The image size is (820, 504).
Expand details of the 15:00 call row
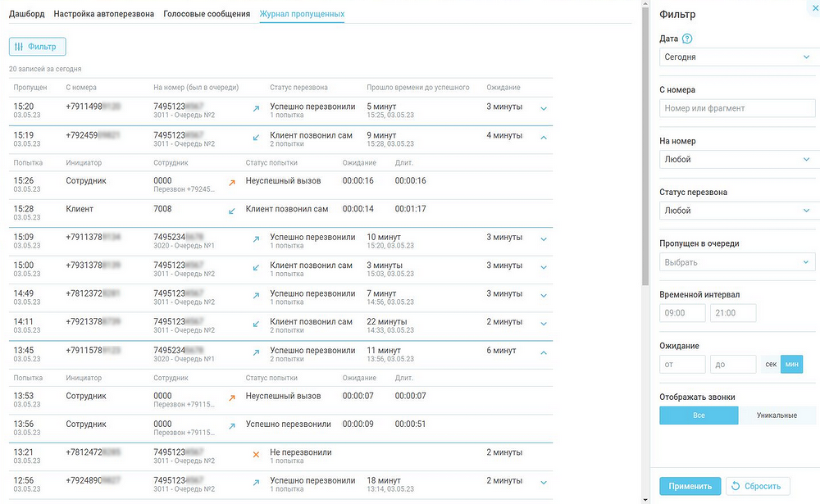click(544, 268)
